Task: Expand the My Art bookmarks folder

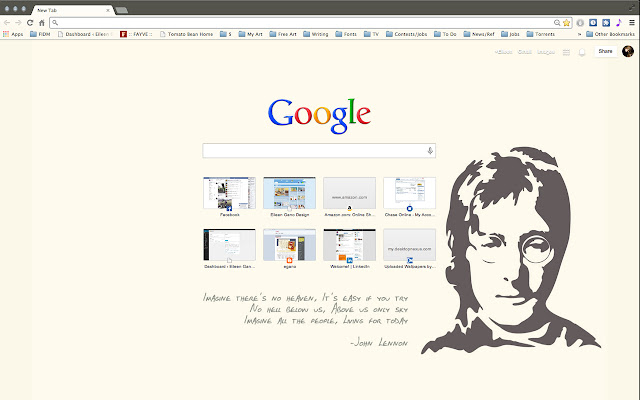Action: click(251, 34)
